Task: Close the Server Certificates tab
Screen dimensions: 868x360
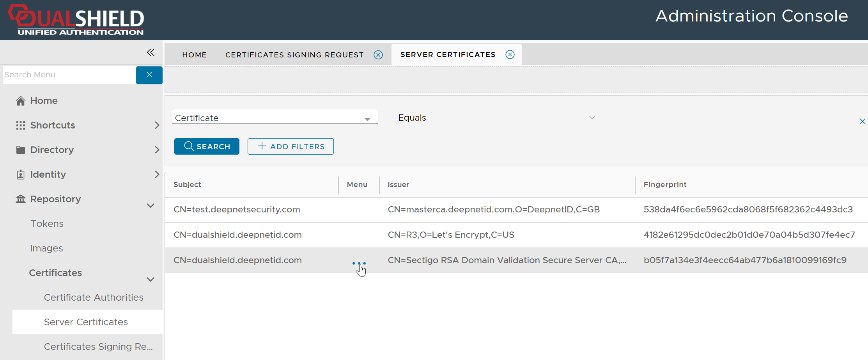Action: (x=510, y=55)
